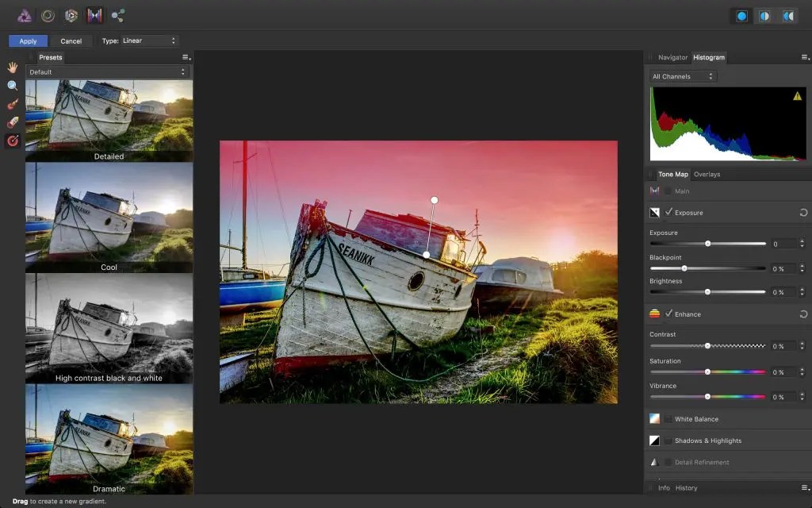Open the Export persona icon
Image resolution: width=812 pixels, height=508 pixels.
[118, 16]
